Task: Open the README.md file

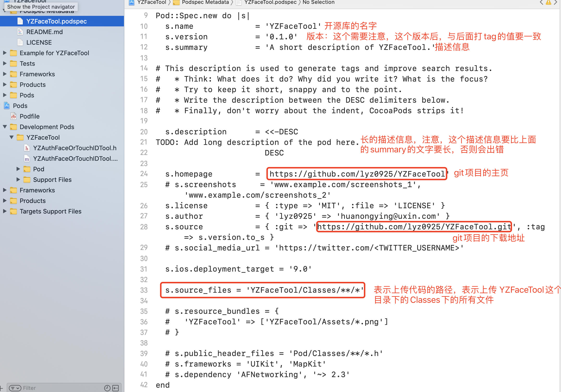Action: [x=44, y=32]
